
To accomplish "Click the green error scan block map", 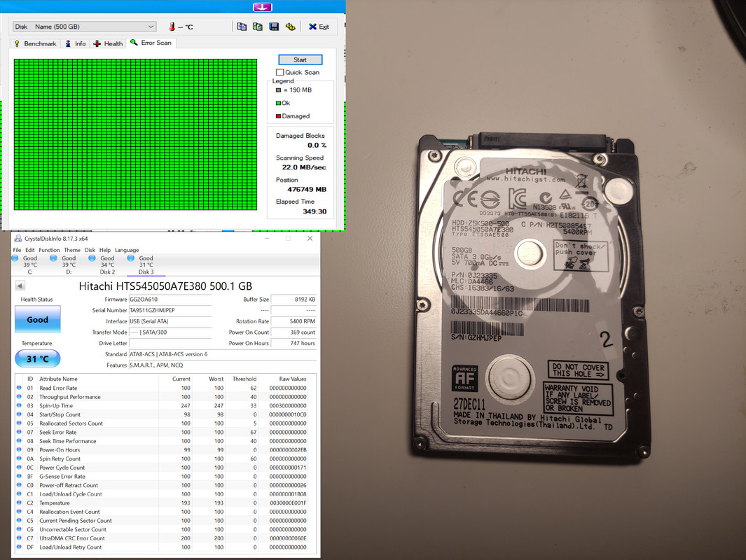I will (135, 134).
